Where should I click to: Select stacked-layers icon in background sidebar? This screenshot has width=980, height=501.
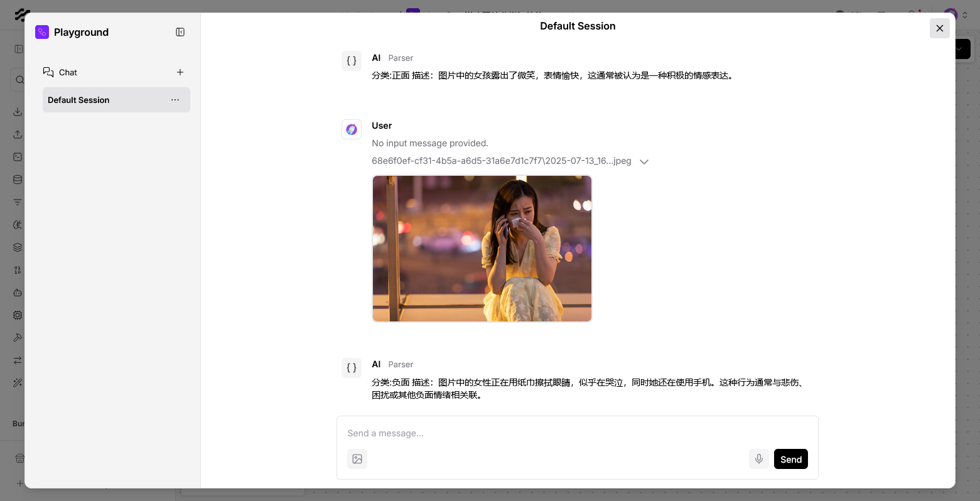point(18,247)
